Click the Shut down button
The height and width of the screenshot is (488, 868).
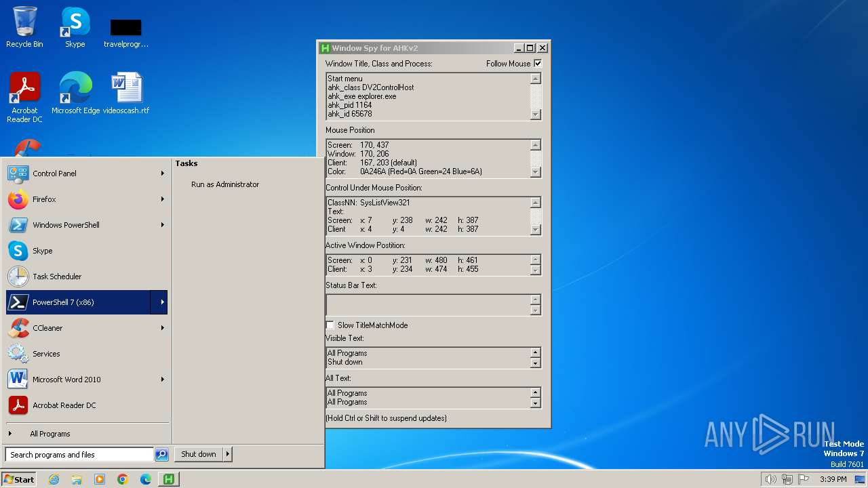(199, 454)
